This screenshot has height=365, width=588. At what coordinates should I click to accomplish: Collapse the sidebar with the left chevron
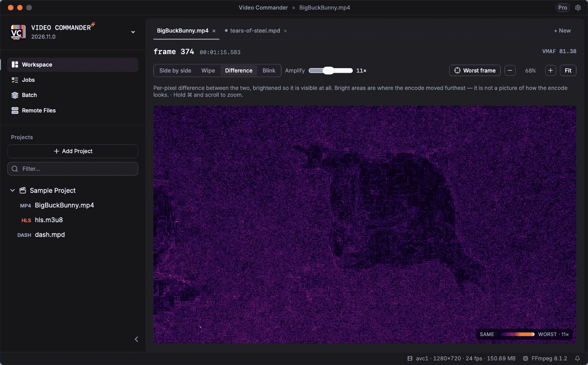click(x=137, y=339)
